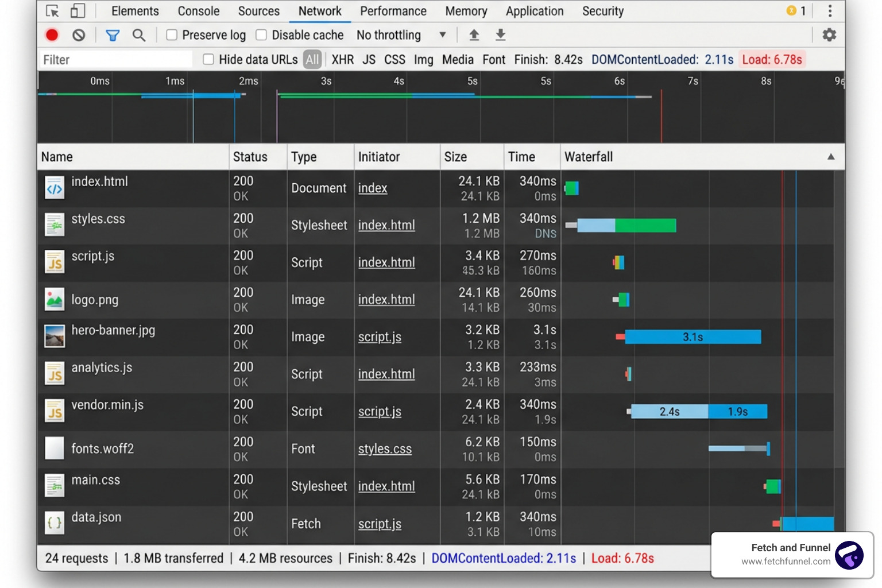This screenshot has width=882, height=588.
Task: Filter requests by JS
Action: (369, 60)
